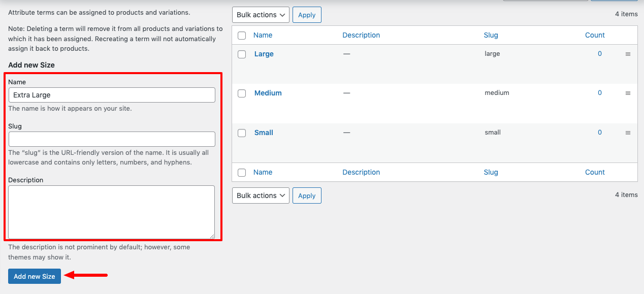The image size is (644, 294).
Task: Click inside the Slug input field
Action: coord(111,139)
